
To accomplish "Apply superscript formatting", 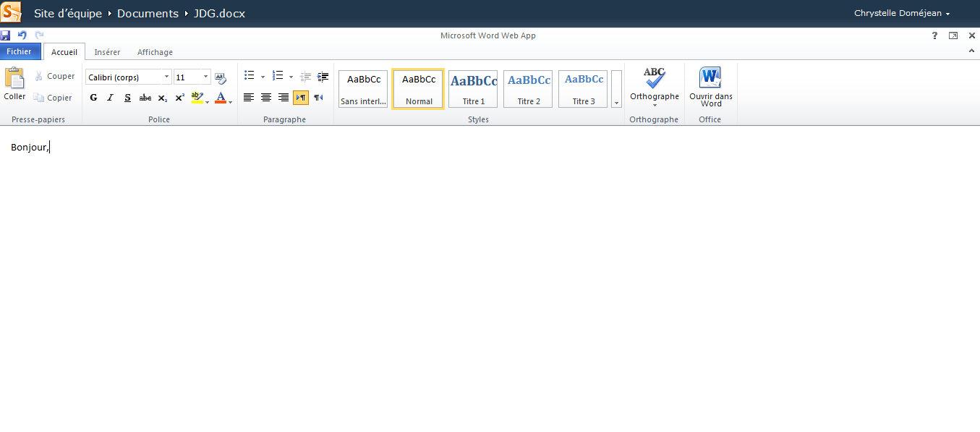I will coord(180,98).
